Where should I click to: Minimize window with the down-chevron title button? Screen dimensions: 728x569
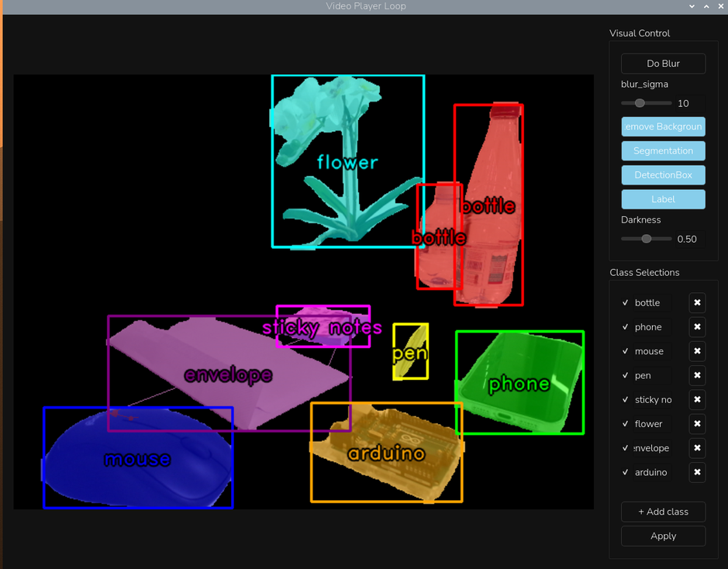692,6
